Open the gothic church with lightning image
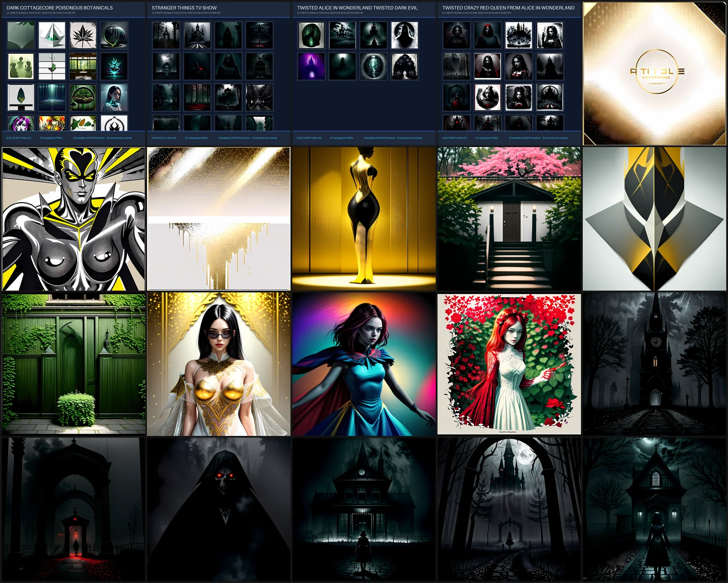The image size is (728, 583). (654, 364)
